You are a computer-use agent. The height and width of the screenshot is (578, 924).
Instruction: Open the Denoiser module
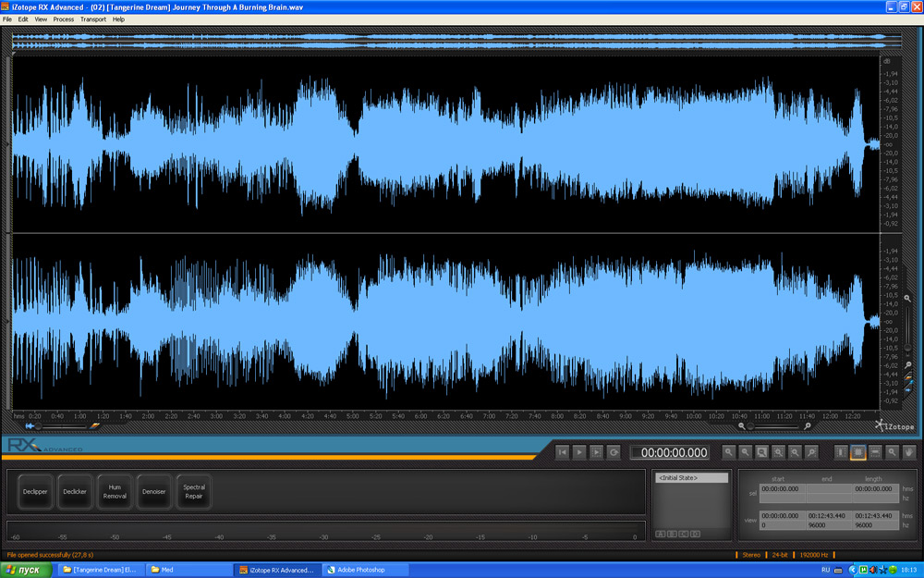(x=153, y=492)
